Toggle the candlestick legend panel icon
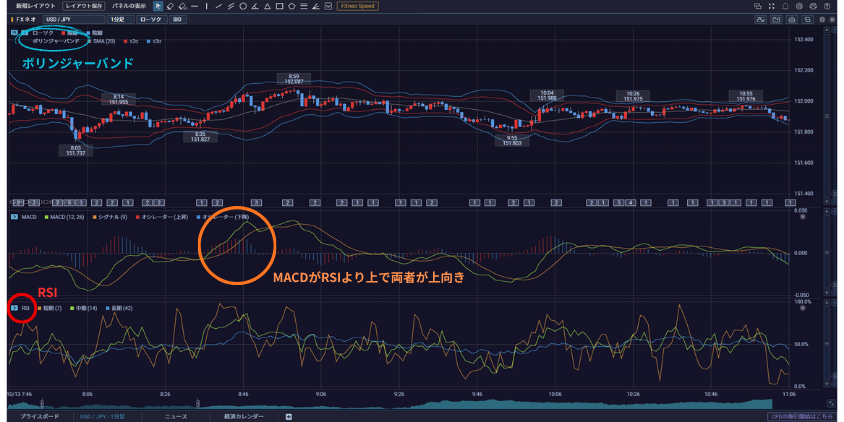Viewport: 844px width, 422px height. (14, 33)
